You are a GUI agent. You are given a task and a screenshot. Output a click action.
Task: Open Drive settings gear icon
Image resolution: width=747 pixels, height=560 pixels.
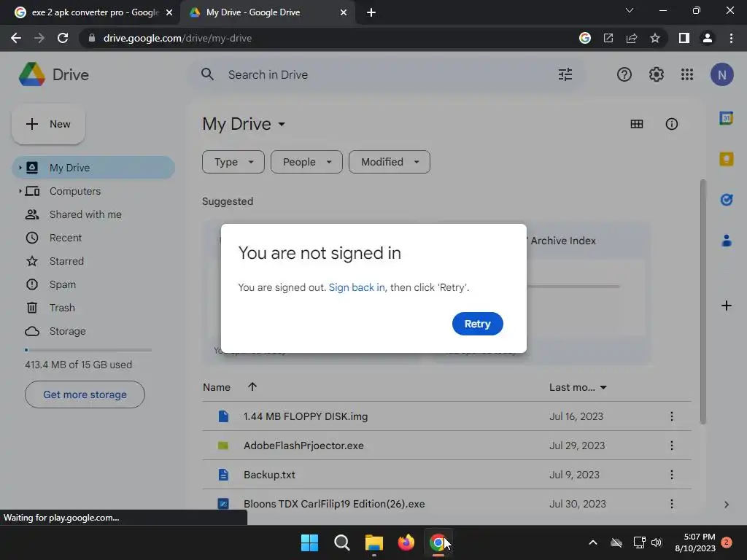coord(656,74)
